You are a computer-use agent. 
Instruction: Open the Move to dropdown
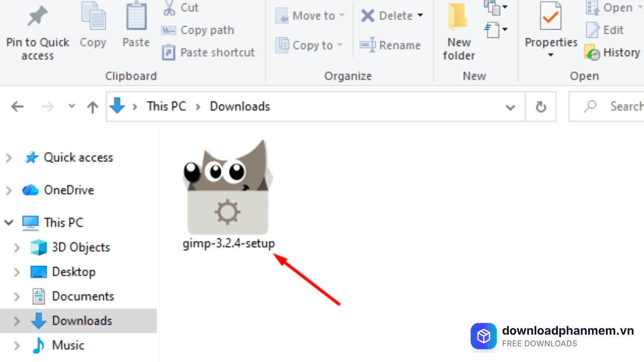coord(310,16)
